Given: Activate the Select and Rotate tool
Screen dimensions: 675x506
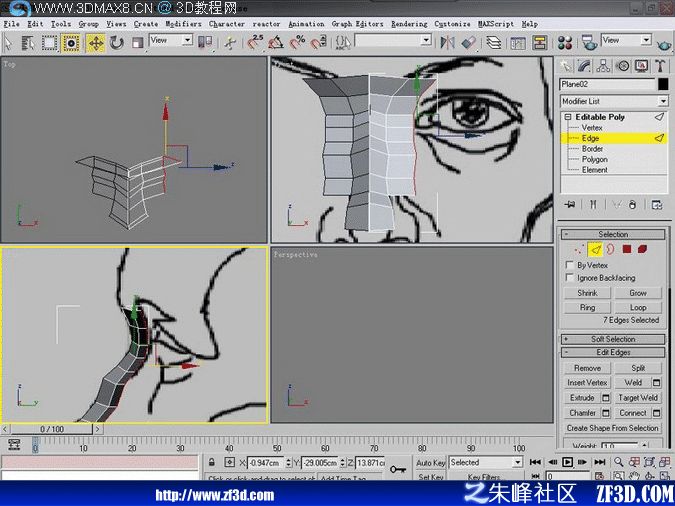Looking at the screenshot, I should tap(116, 43).
